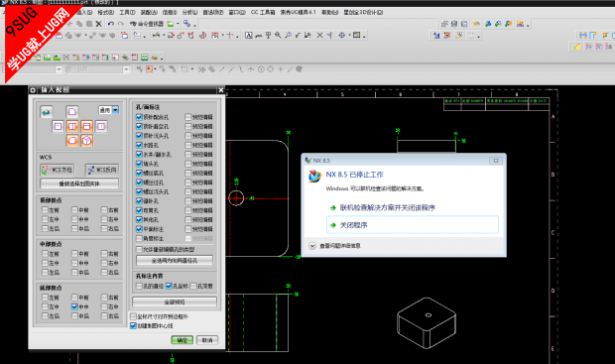Click the red crosshair centerline icon
This screenshot has width=615, height=364.
(230, 36)
